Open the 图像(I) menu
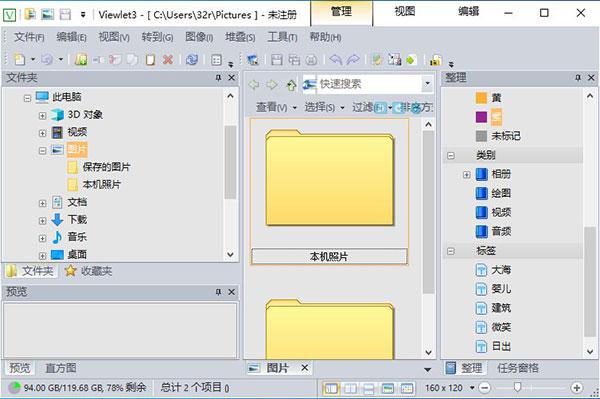Viewport: 600px width, 399px height. coord(199,37)
